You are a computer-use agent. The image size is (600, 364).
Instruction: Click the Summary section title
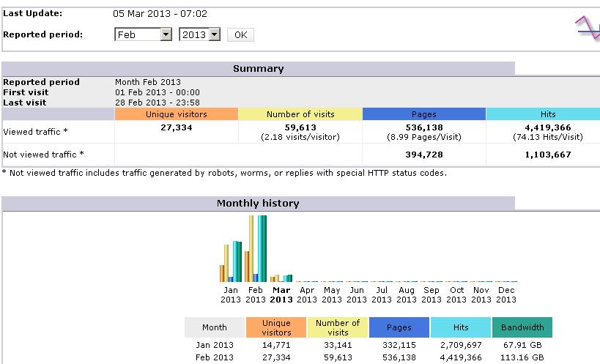tap(259, 68)
